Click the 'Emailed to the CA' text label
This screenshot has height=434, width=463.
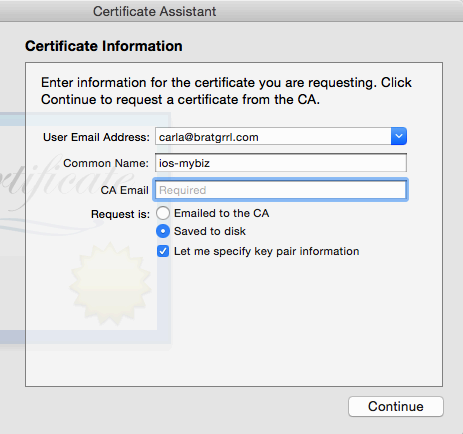click(221, 213)
